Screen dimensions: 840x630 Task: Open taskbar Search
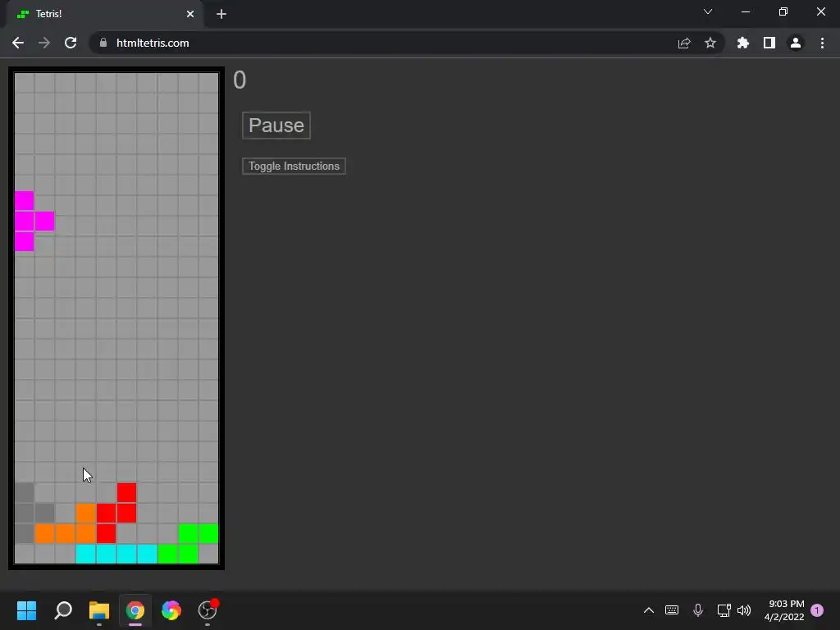[x=62, y=610]
